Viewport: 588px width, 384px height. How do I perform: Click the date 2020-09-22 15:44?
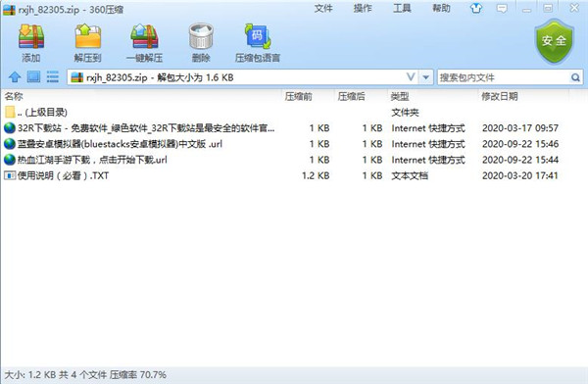(x=520, y=160)
